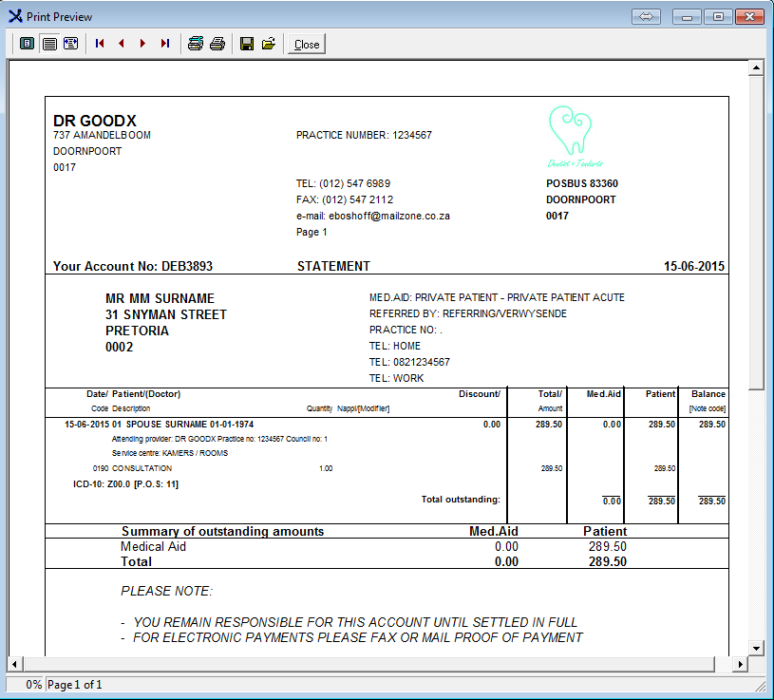The height and width of the screenshot is (700, 774).
Task: Save the report with the floppy disk icon
Action: 247,44
